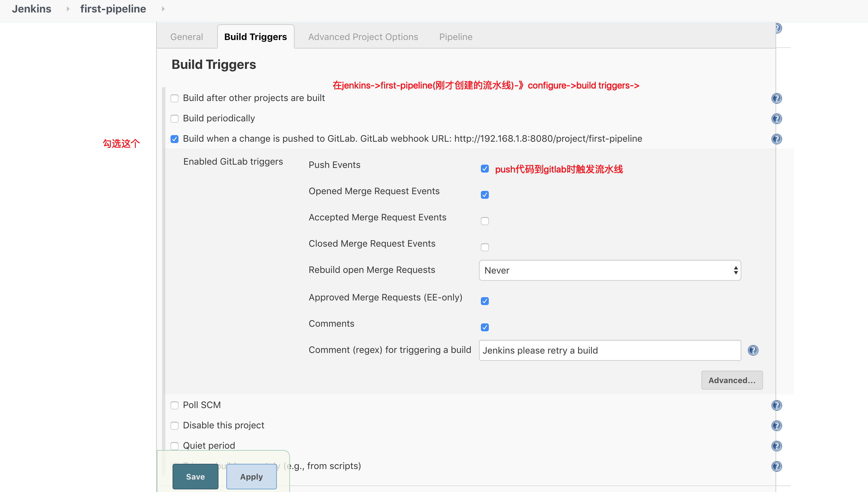The height and width of the screenshot is (492, 868).
Task: Expand breadcrumb arrow after Jenkins
Action: 68,9
